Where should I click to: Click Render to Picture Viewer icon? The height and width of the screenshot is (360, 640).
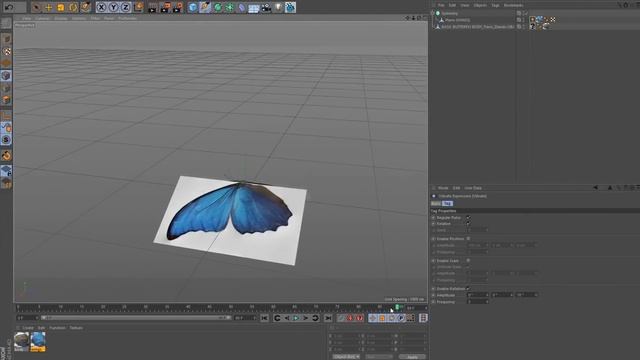point(165,7)
